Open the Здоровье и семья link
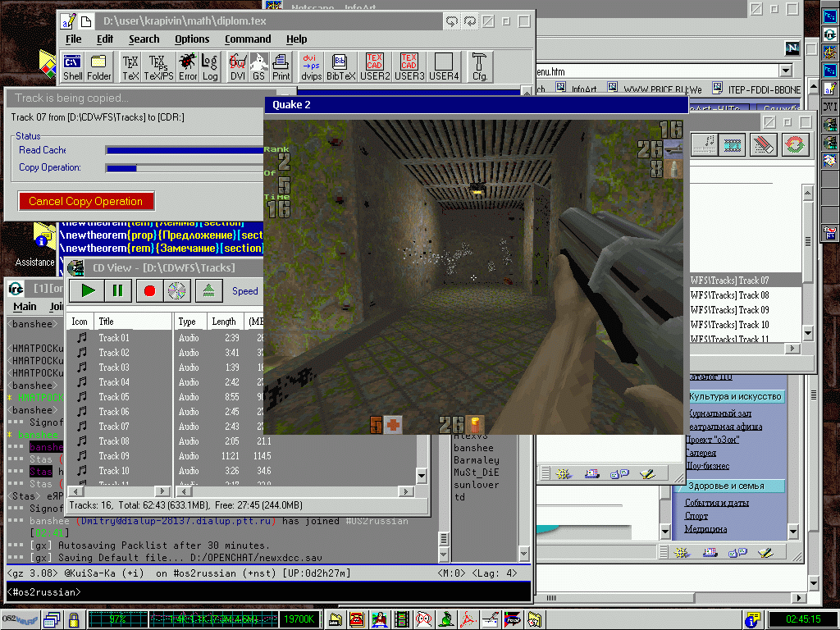The height and width of the screenshot is (630, 840). coord(727,486)
